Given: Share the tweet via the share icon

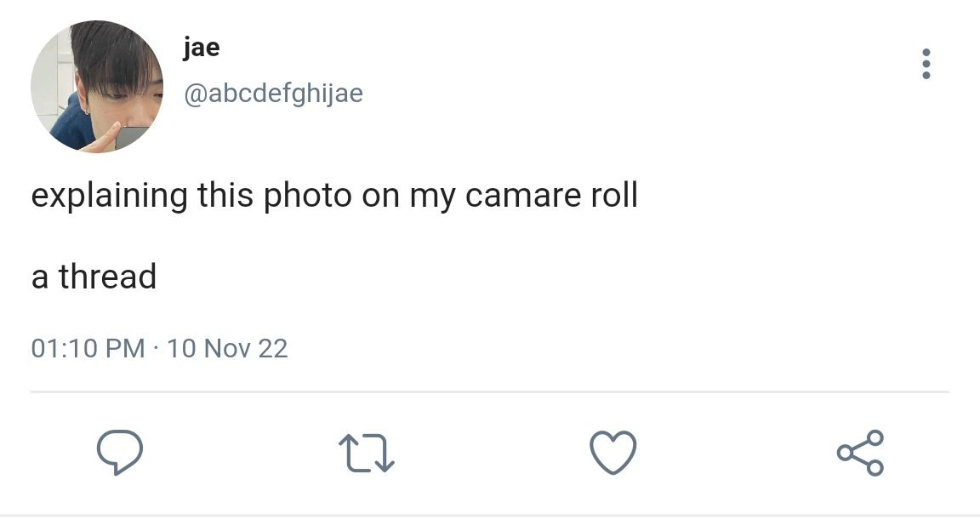Looking at the screenshot, I should click(x=860, y=453).
